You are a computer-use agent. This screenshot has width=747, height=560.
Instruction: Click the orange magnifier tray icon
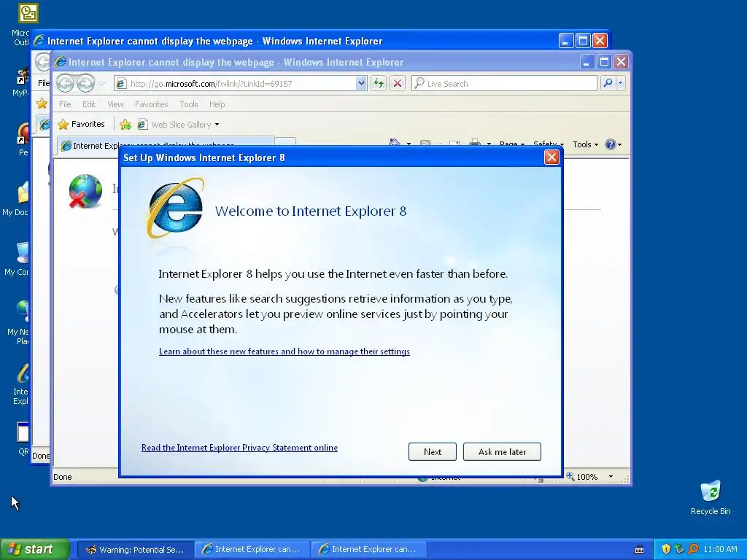point(693,549)
